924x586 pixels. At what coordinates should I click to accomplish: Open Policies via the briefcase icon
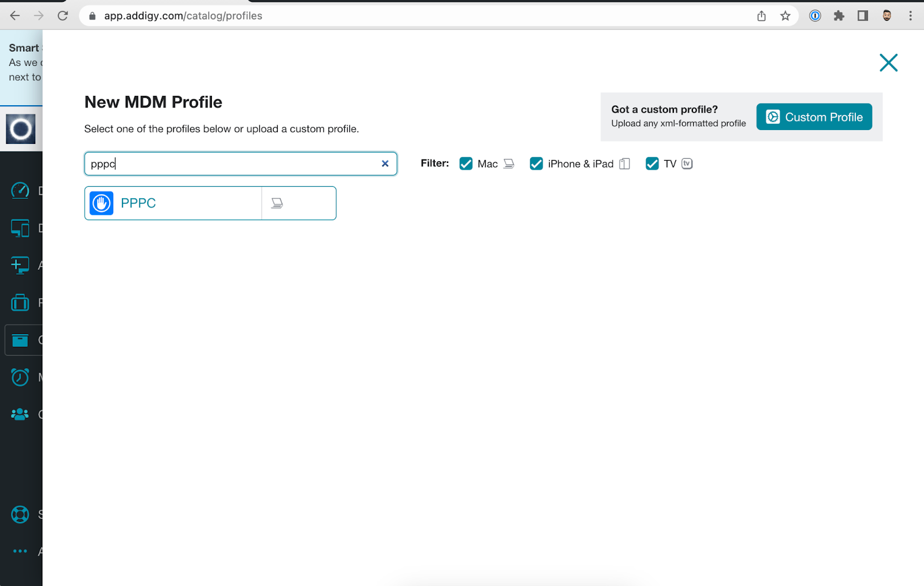[20, 302]
